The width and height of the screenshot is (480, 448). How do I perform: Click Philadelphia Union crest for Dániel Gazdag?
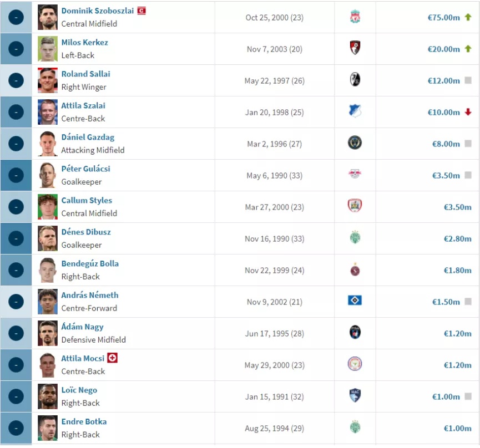355,143
